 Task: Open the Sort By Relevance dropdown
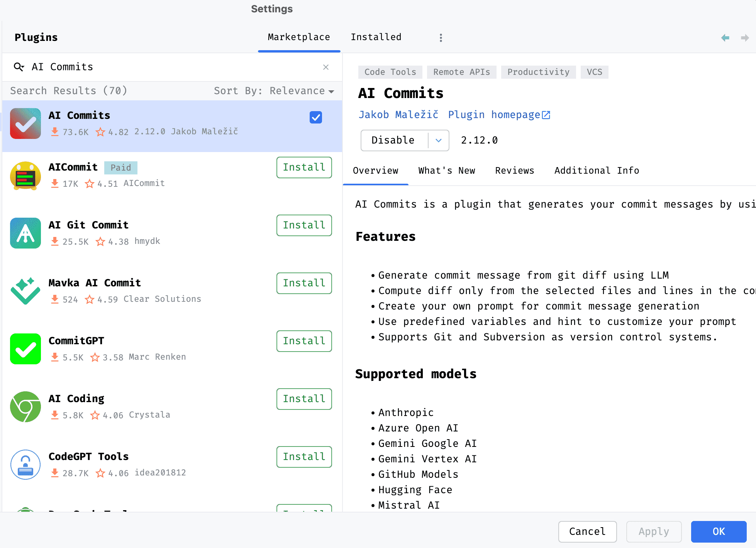[274, 91]
